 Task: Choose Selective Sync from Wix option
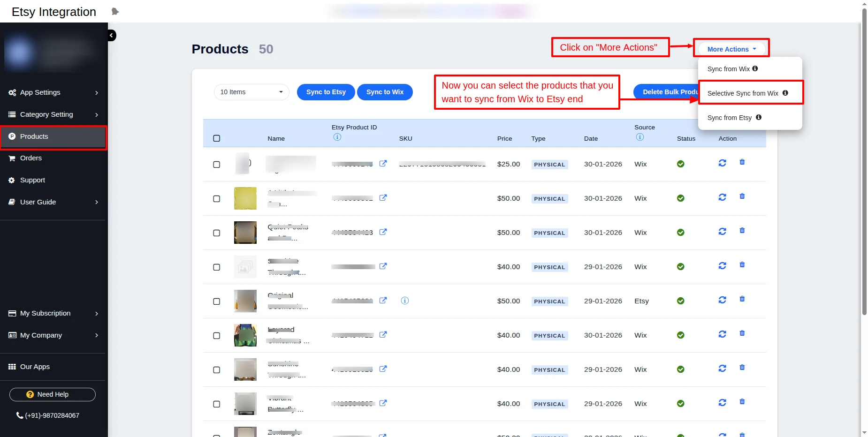click(x=742, y=93)
